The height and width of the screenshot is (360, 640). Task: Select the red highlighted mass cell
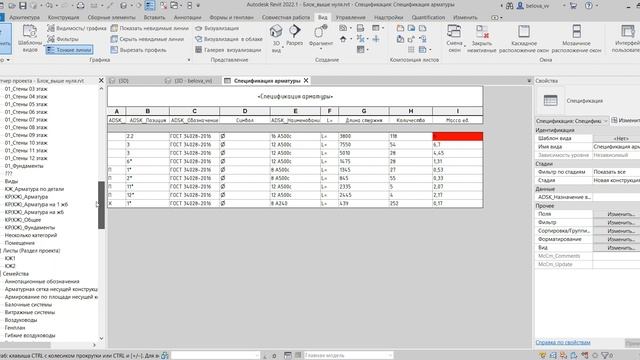click(458, 136)
